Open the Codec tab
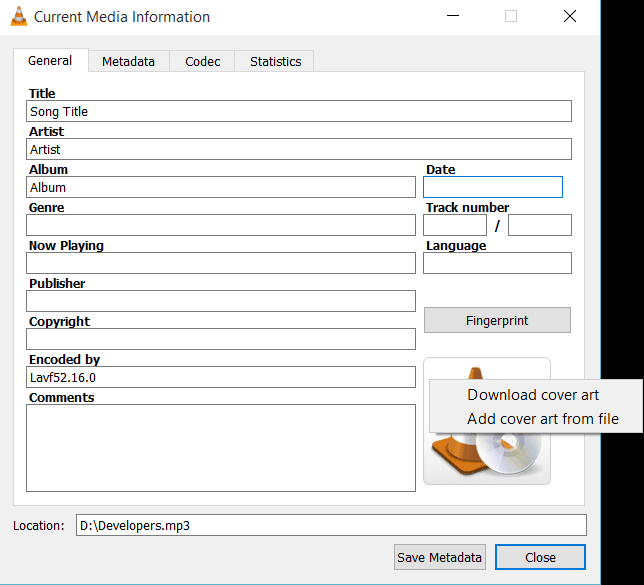Screen dimensions: 644x585 click(202, 61)
